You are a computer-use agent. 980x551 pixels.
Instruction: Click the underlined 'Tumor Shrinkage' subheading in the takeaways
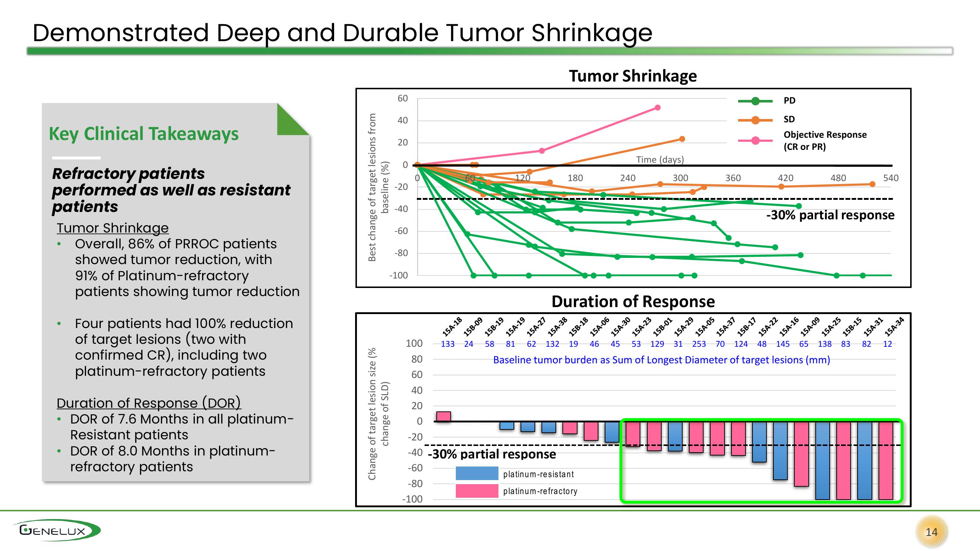[x=112, y=228]
